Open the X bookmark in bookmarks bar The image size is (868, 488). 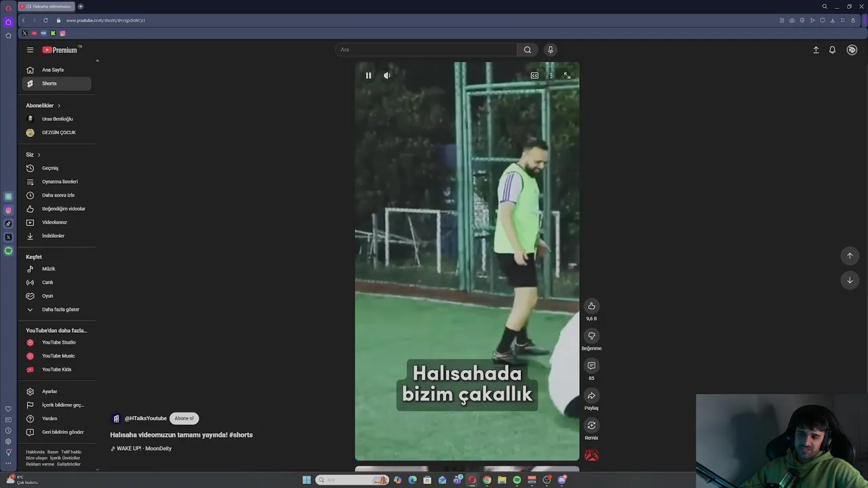point(24,33)
